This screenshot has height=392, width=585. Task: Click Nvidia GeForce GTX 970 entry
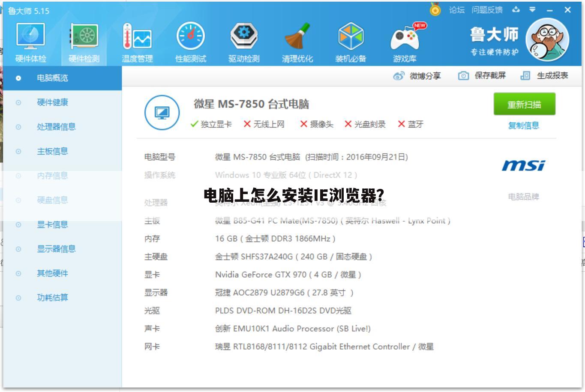click(x=288, y=275)
